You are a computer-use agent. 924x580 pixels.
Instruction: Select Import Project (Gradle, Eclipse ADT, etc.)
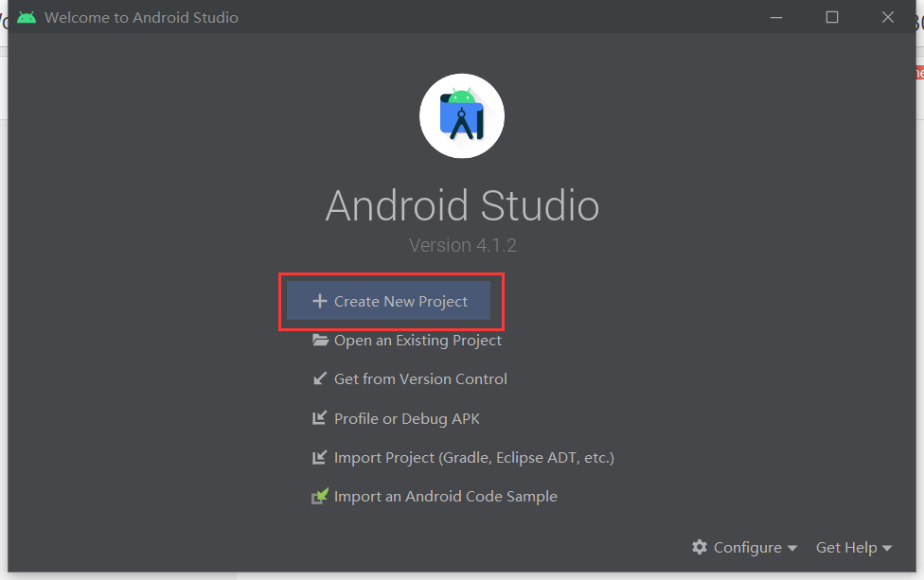pyautogui.click(x=473, y=458)
